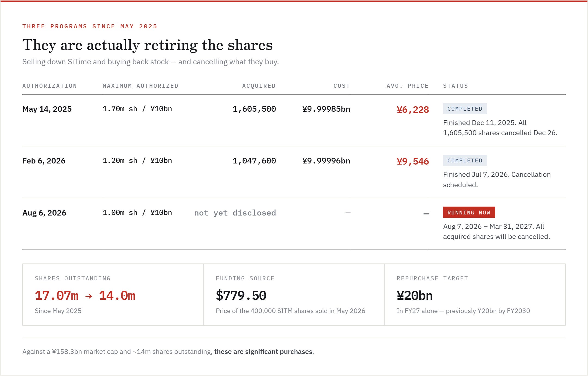Click the 'Since May 2025' caption
Image resolution: width=588 pixels, height=376 pixels.
(x=58, y=311)
